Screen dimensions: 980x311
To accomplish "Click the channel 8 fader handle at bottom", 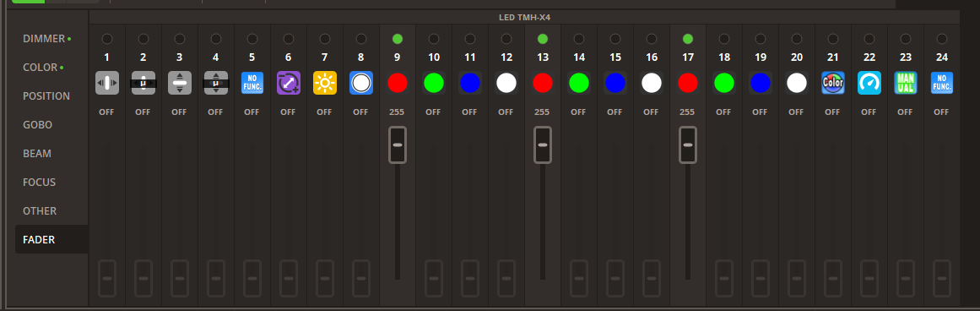I will (x=360, y=278).
